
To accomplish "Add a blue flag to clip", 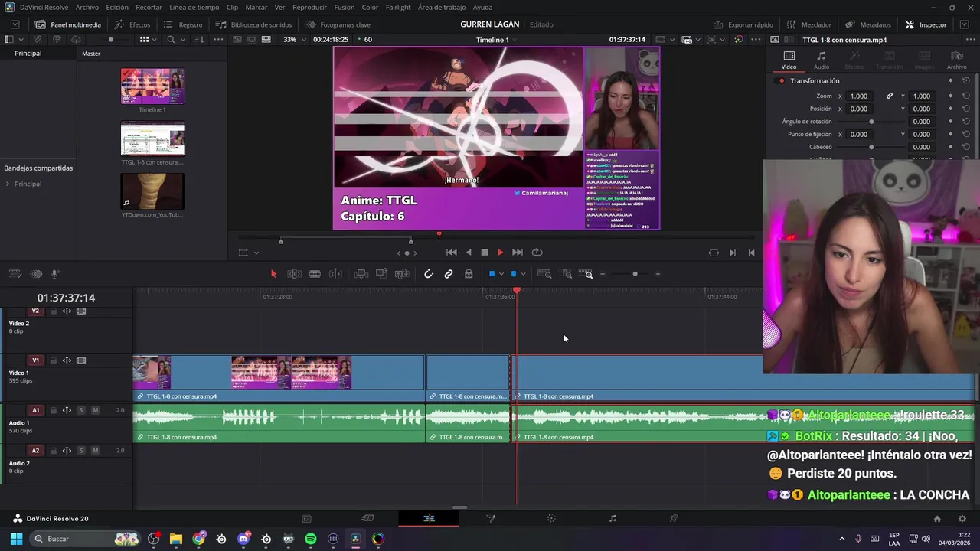I will click(x=492, y=274).
